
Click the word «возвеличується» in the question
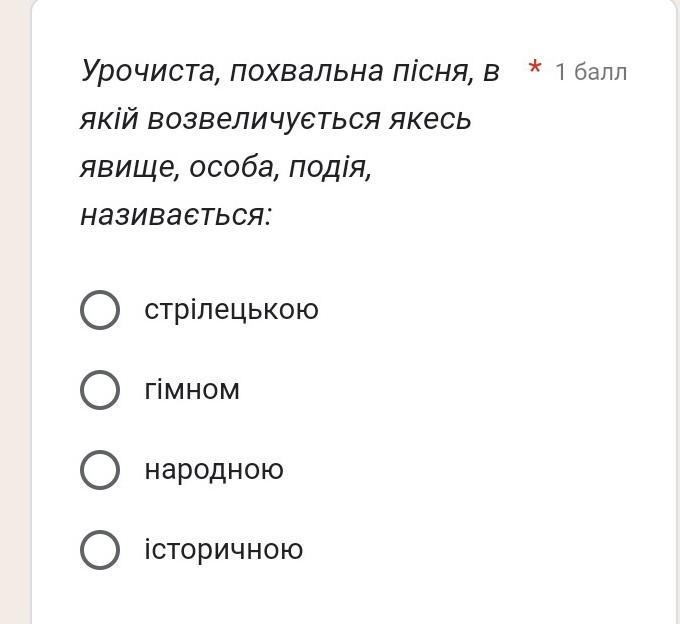tap(264, 120)
